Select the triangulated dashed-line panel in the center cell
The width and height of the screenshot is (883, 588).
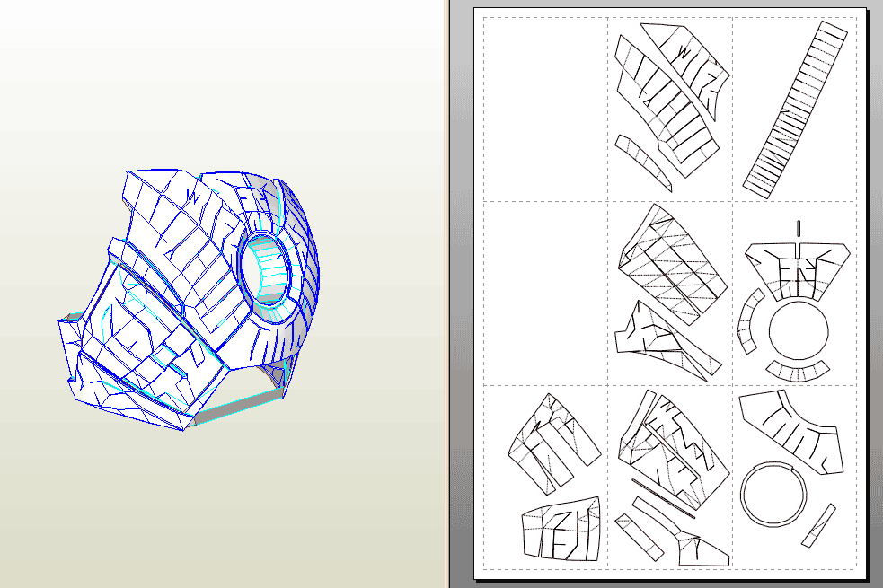(x=673, y=265)
